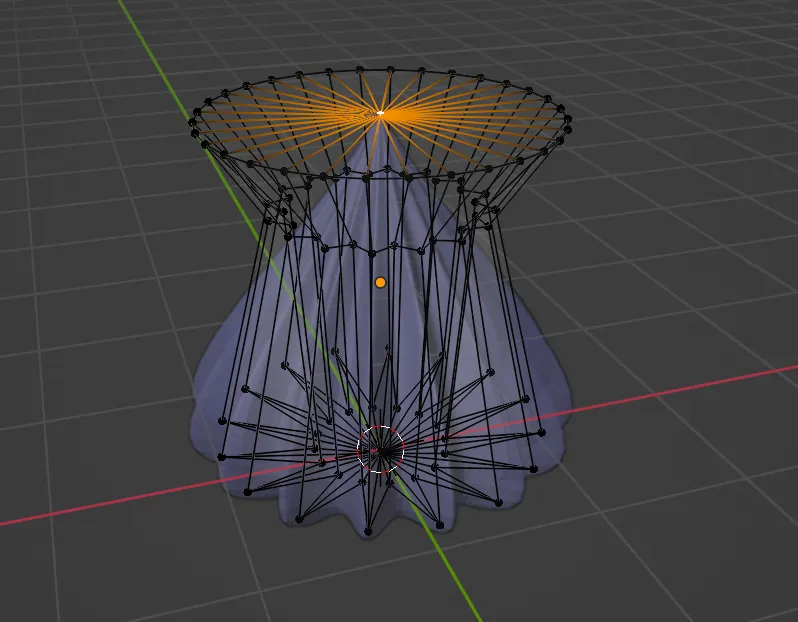Select the highlighted center vertex of top cap

380,112
